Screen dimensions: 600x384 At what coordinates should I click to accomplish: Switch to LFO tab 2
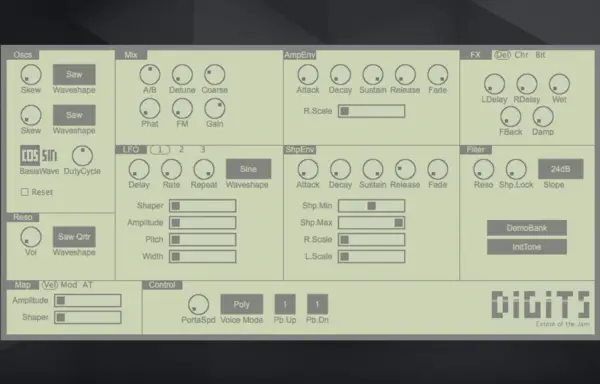181,150
